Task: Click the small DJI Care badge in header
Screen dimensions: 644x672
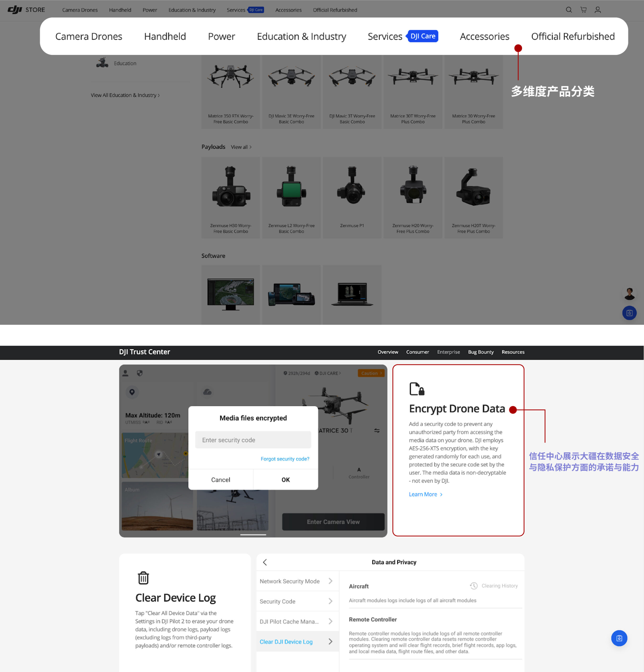Action: click(x=256, y=10)
